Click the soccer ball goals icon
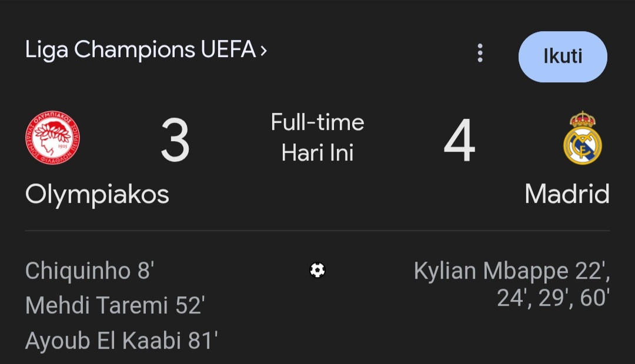 coord(317,270)
